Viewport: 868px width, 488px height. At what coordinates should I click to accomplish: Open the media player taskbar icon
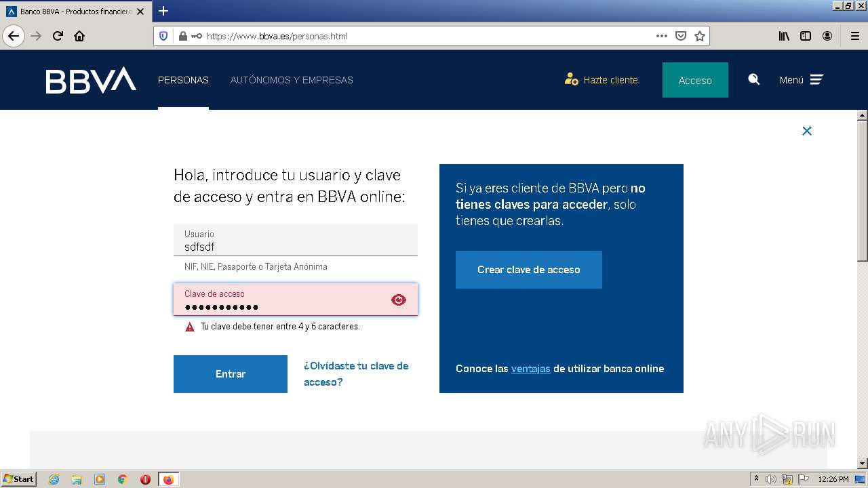coord(100,479)
